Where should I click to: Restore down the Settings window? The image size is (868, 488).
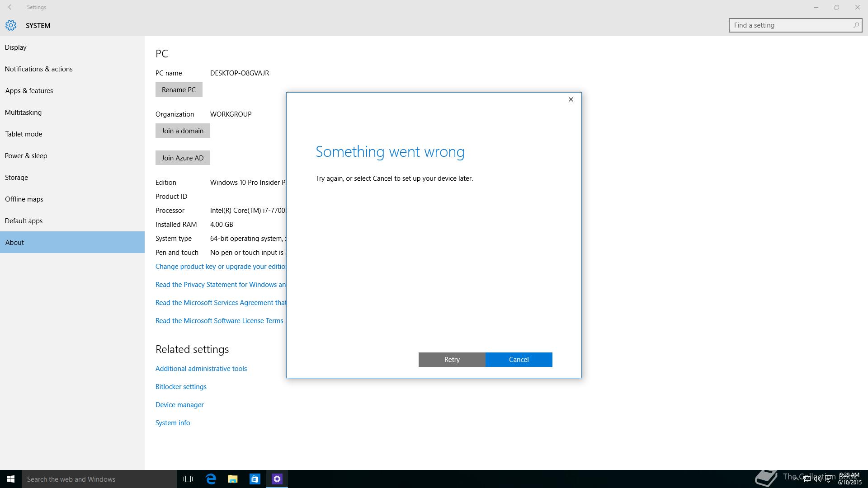(x=837, y=7)
